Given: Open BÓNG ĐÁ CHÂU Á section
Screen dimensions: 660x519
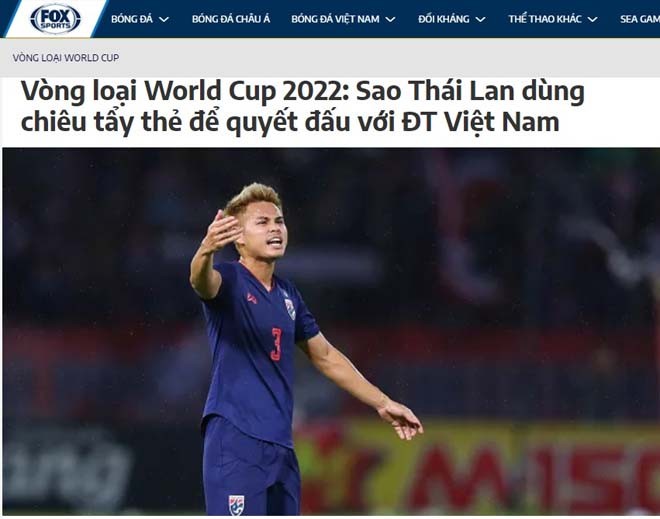Looking at the screenshot, I should [x=231, y=19].
